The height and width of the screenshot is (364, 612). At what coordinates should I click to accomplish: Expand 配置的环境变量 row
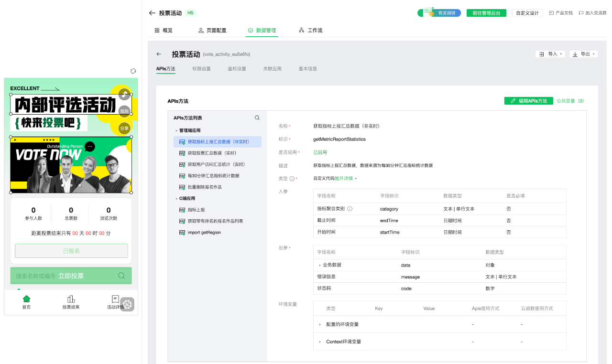320,324
